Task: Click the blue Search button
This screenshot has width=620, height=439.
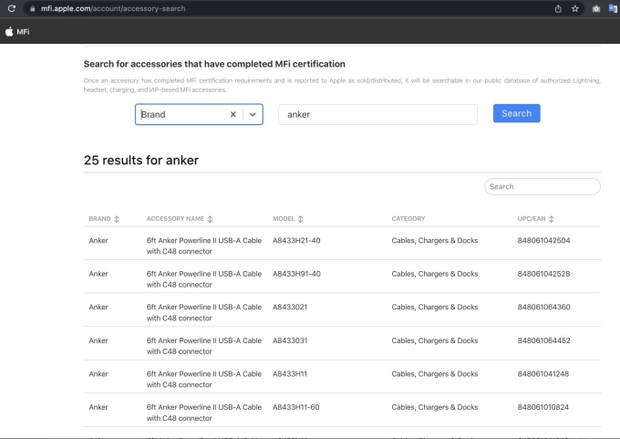Action: click(516, 114)
